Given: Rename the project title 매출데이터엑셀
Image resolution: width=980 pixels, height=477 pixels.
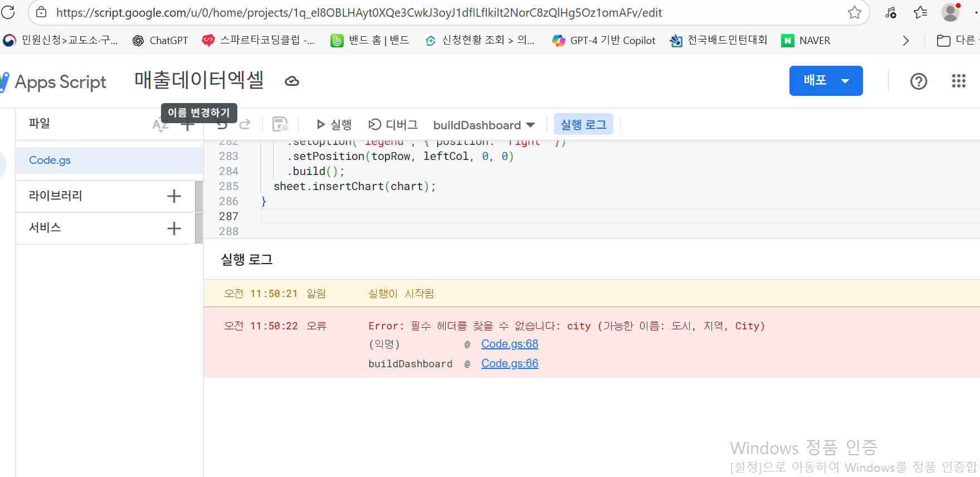Looking at the screenshot, I should (x=199, y=80).
